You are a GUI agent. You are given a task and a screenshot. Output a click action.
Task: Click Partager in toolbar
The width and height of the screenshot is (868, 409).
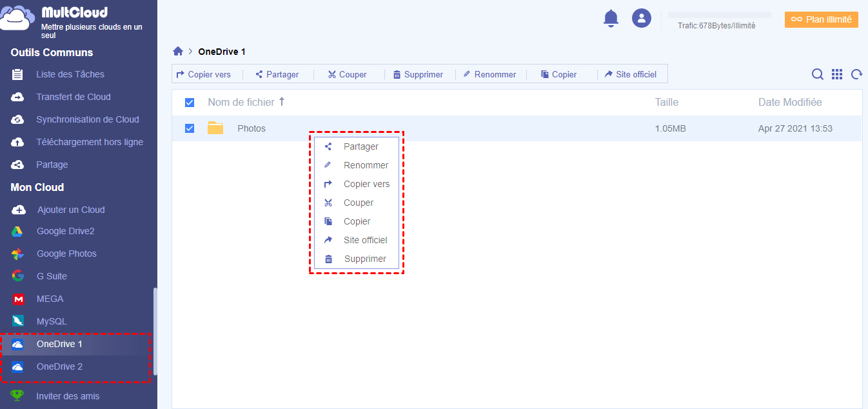point(277,74)
